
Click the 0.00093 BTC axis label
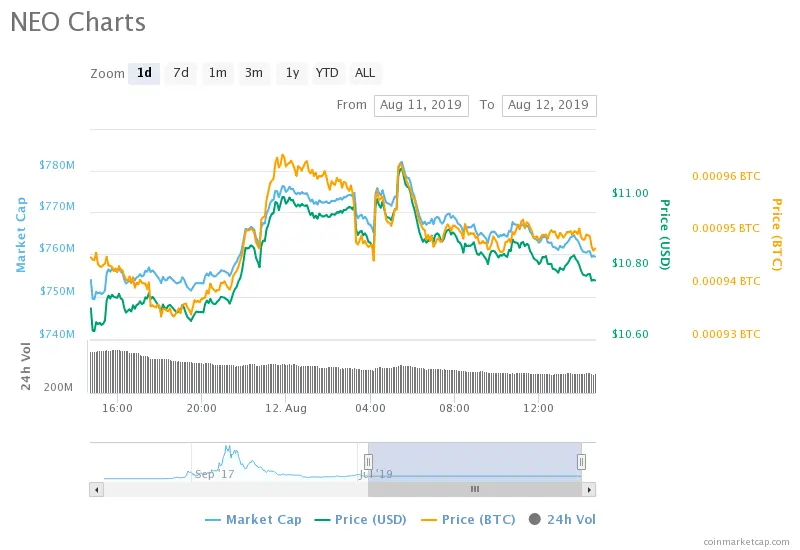pos(726,334)
